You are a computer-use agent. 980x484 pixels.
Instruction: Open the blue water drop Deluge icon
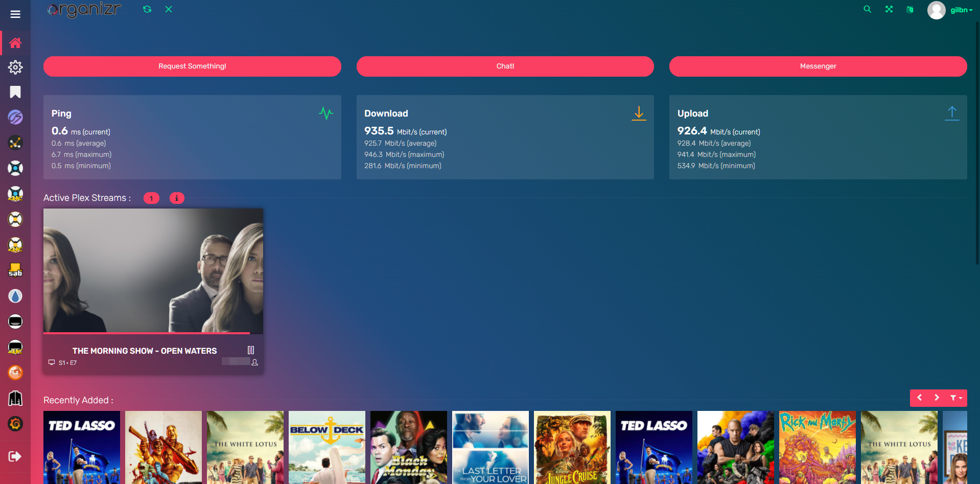[15, 296]
